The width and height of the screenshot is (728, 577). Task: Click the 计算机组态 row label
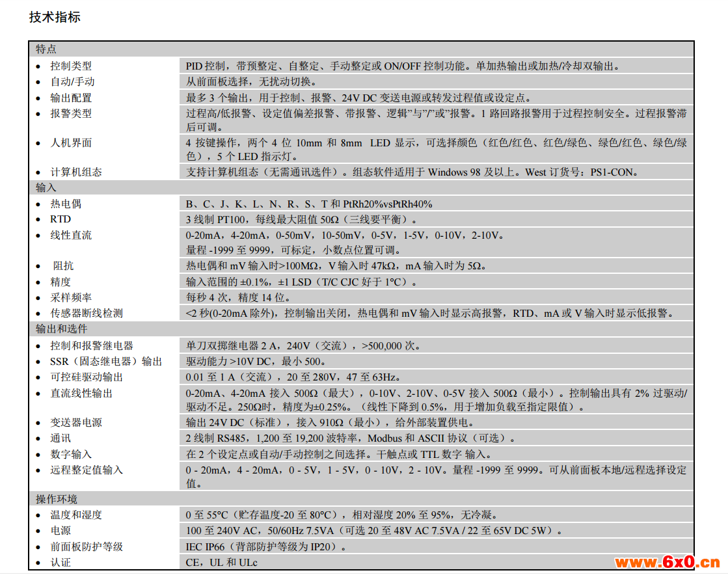click(x=76, y=172)
